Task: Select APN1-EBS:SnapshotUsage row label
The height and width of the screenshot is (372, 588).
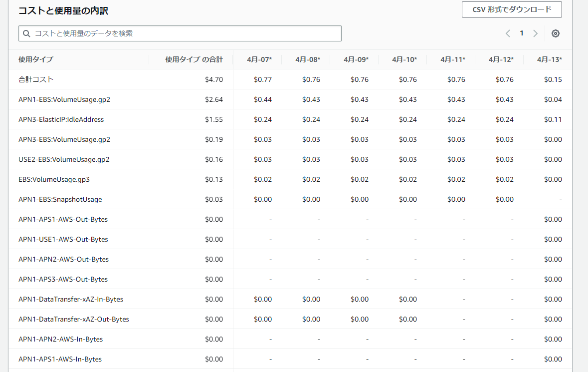Action: click(60, 199)
